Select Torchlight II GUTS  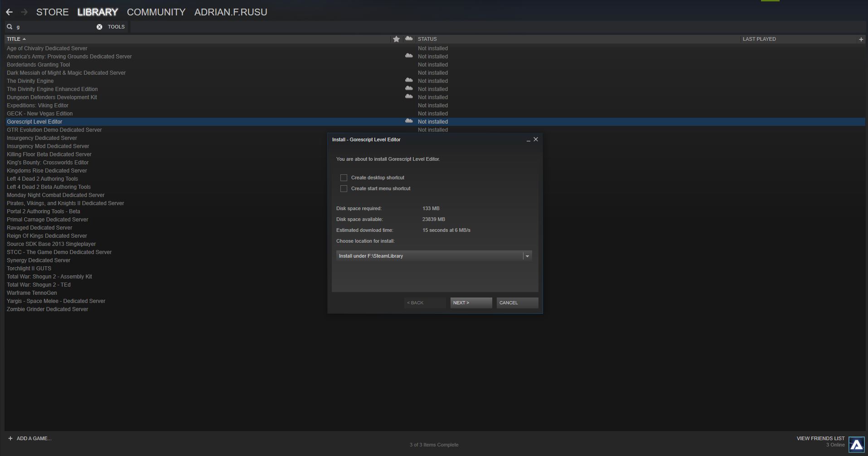point(29,269)
